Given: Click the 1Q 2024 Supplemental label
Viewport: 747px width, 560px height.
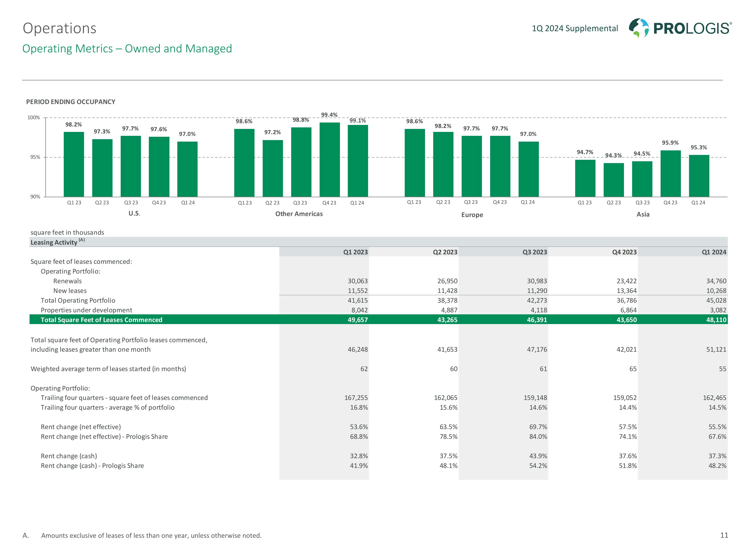Looking at the screenshot, I should (x=574, y=28).
